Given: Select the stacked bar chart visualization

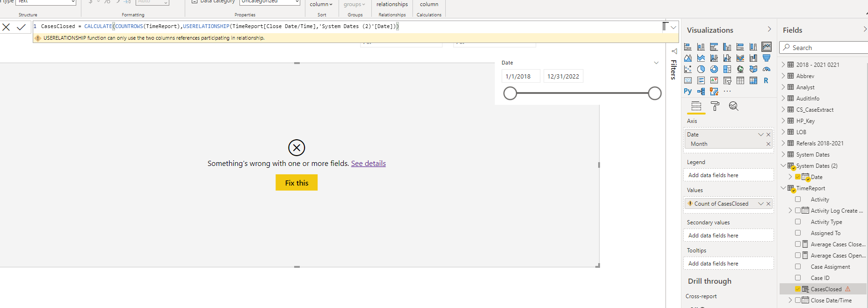Looking at the screenshot, I should click(x=687, y=47).
